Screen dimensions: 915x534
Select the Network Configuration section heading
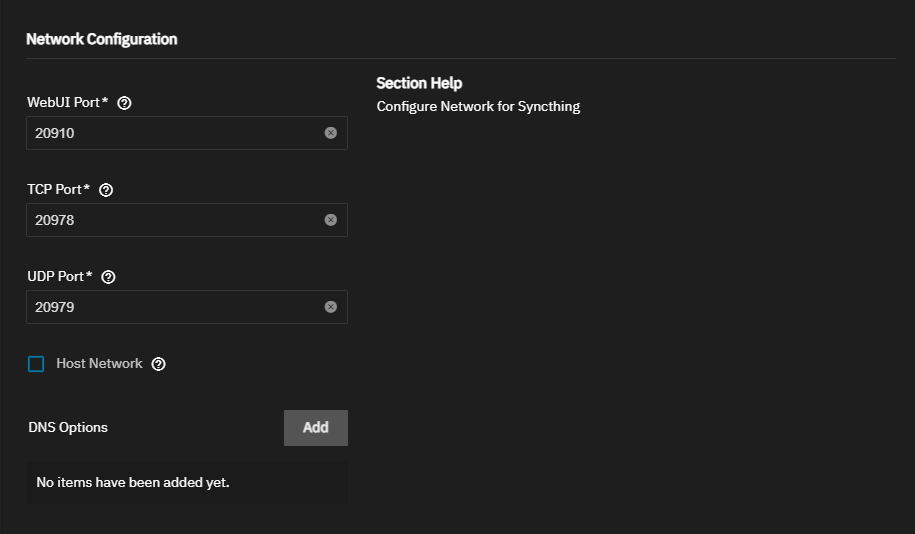(x=102, y=39)
